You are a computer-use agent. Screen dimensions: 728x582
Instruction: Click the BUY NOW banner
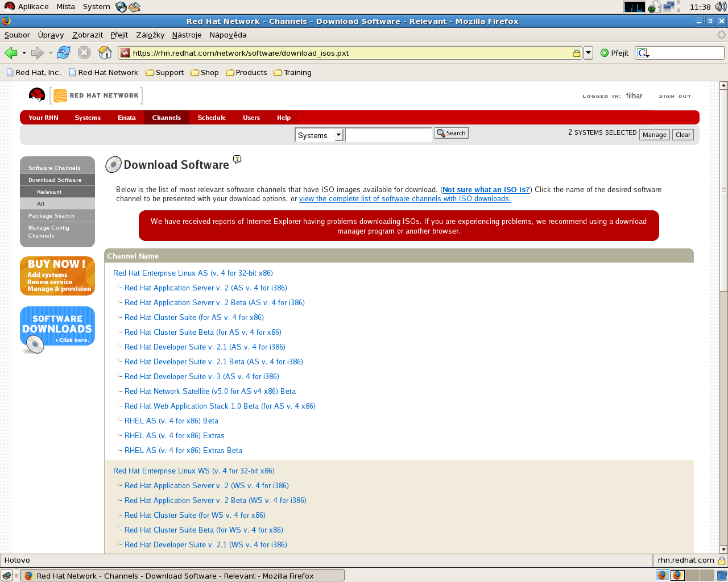pyautogui.click(x=57, y=276)
